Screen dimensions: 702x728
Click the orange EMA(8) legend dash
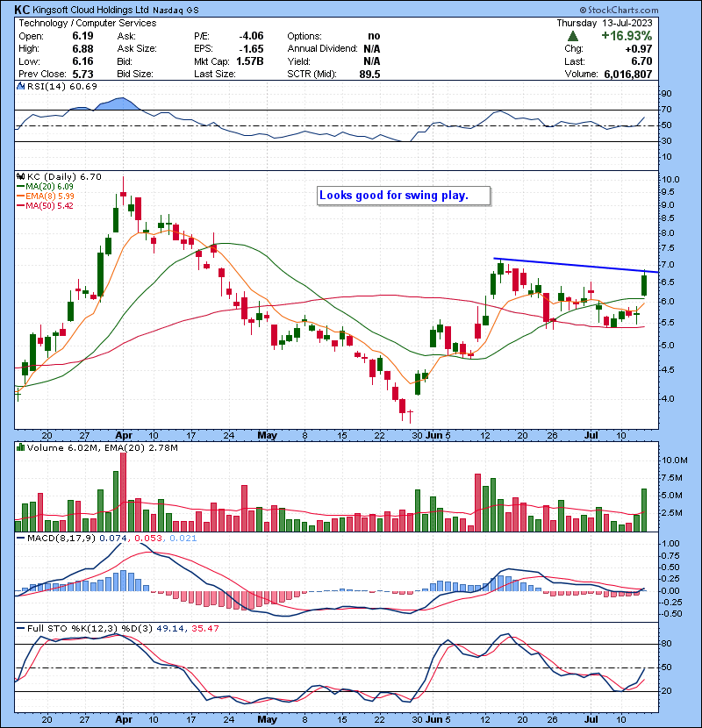pos(21,196)
